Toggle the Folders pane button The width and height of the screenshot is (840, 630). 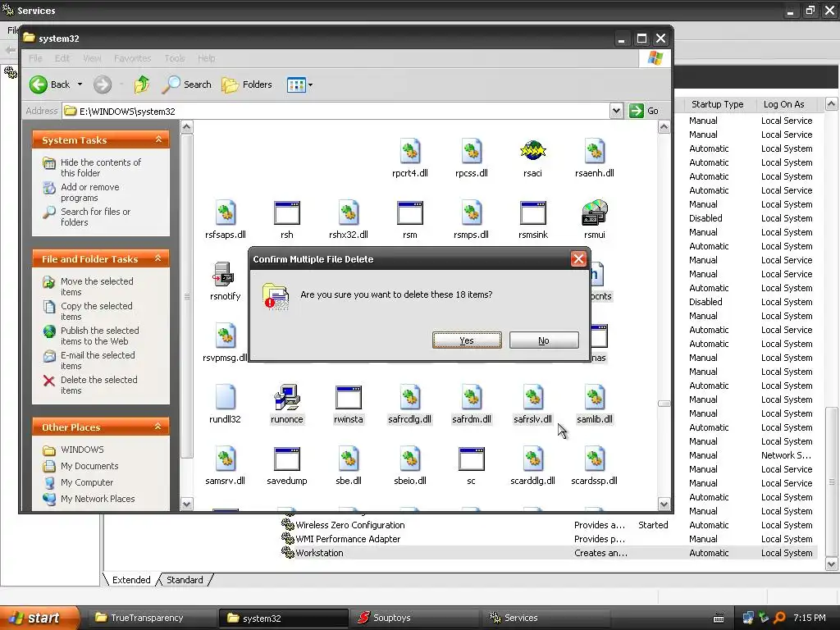(x=247, y=84)
